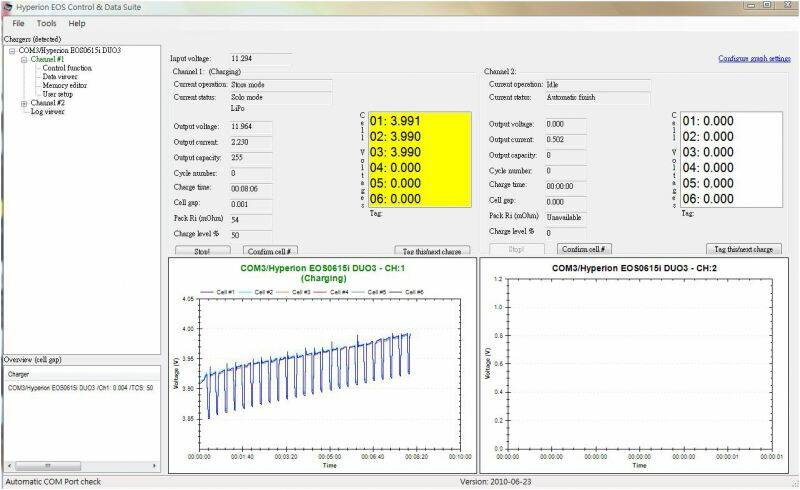Click Channel 1 Output voltage field 11.964
This screenshot has width=800, height=490.
(x=251, y=127)
